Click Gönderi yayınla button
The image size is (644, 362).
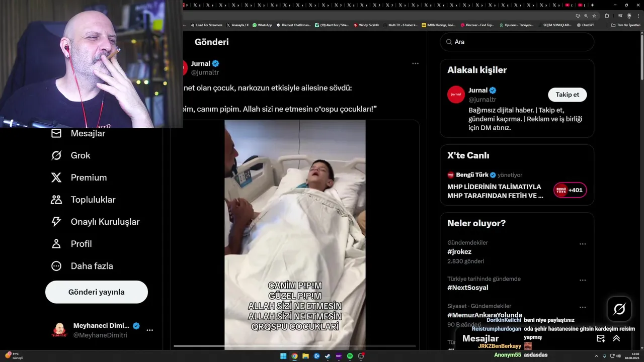[97, 292]
